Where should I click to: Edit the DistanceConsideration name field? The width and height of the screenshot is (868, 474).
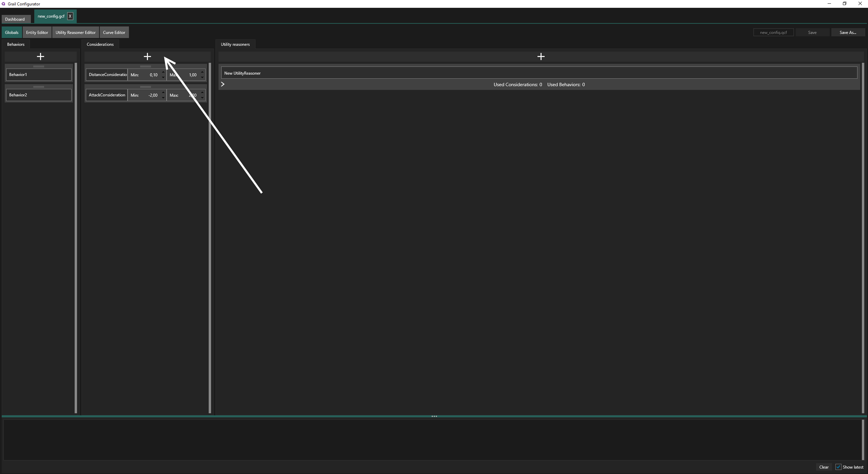click(x=107, y=75)
